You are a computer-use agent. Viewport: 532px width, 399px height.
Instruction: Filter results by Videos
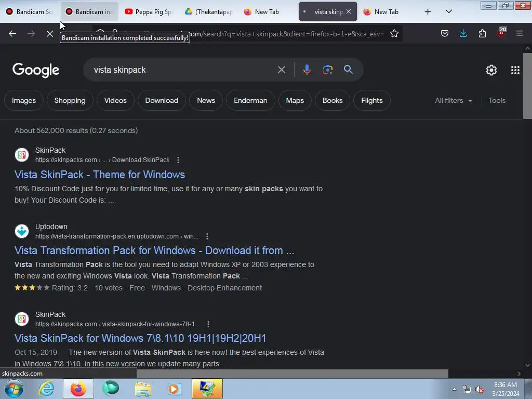point(115,100)
